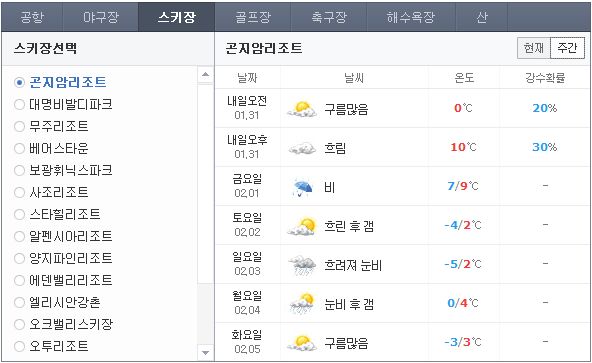
Task: Click the 30% precipitation value
Action: pos(545,147)
